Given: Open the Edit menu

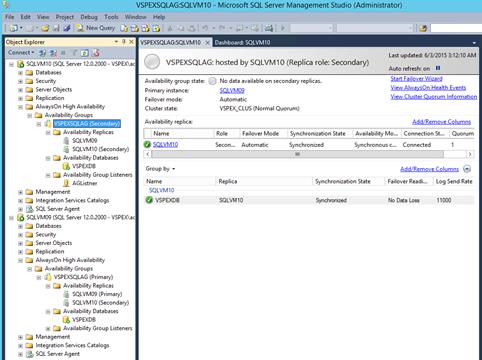Looking at the screenshot, I should pyautogui.click(x=25, y=17).
